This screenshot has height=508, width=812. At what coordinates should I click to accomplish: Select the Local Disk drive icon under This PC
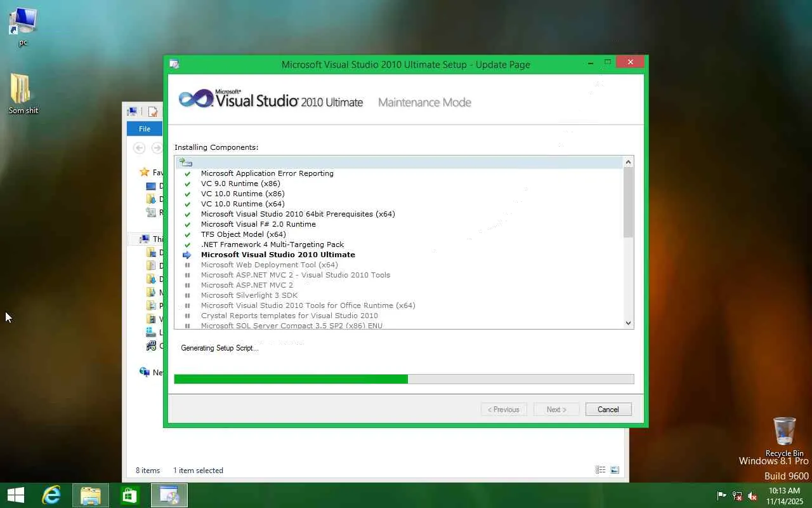pos(151,332)
